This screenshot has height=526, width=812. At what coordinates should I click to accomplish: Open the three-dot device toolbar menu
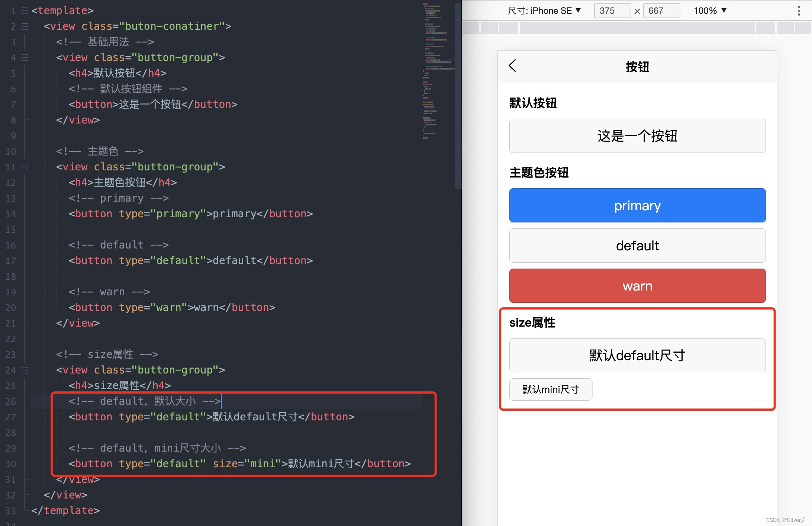pyautogui.click(x=799, y=11)
